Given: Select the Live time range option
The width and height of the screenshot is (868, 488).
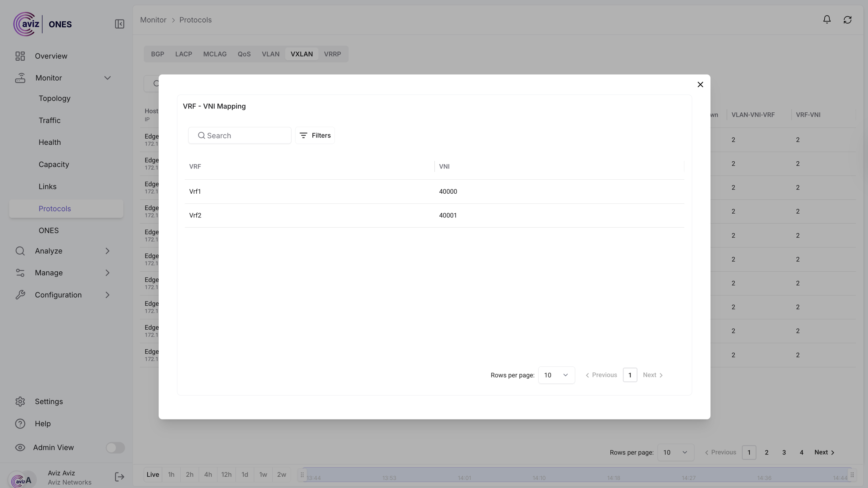Looking at the screenshot, I should tap(153, 474).
